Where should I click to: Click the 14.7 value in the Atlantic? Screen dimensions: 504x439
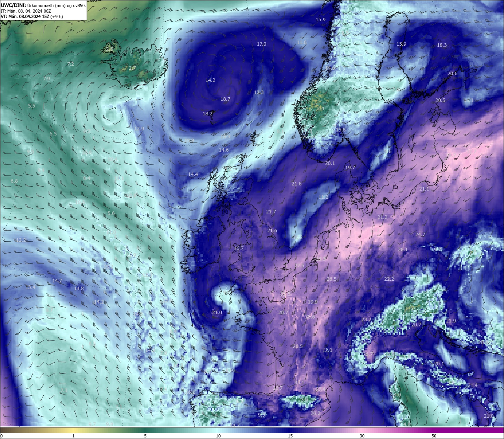pos(57,281)
